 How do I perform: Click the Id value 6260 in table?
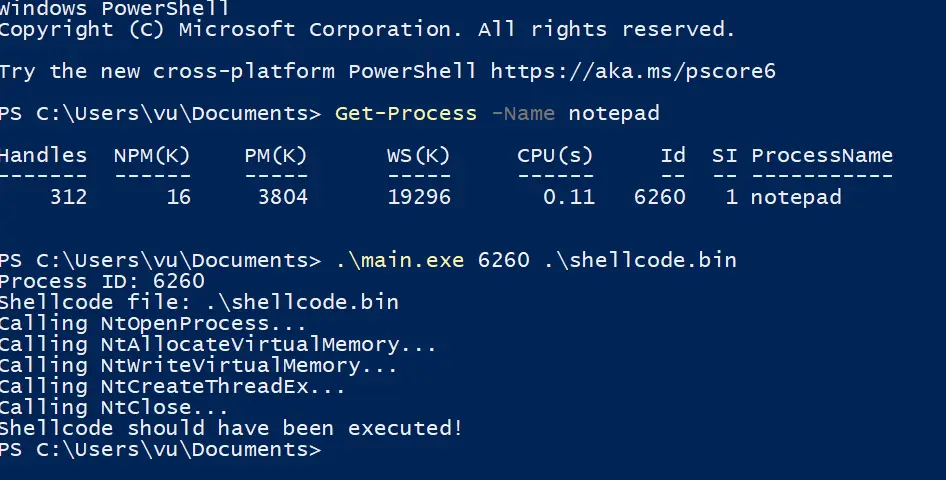click(659, 197)
